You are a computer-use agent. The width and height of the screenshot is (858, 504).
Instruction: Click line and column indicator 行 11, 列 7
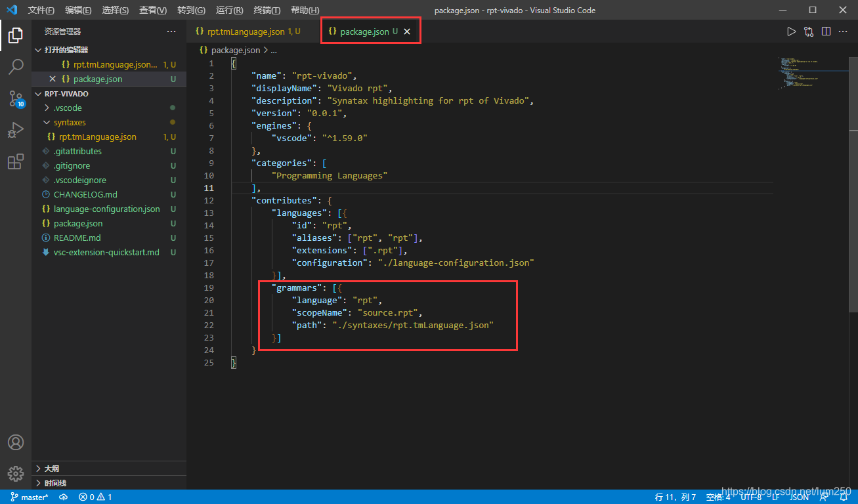(675, 497)
